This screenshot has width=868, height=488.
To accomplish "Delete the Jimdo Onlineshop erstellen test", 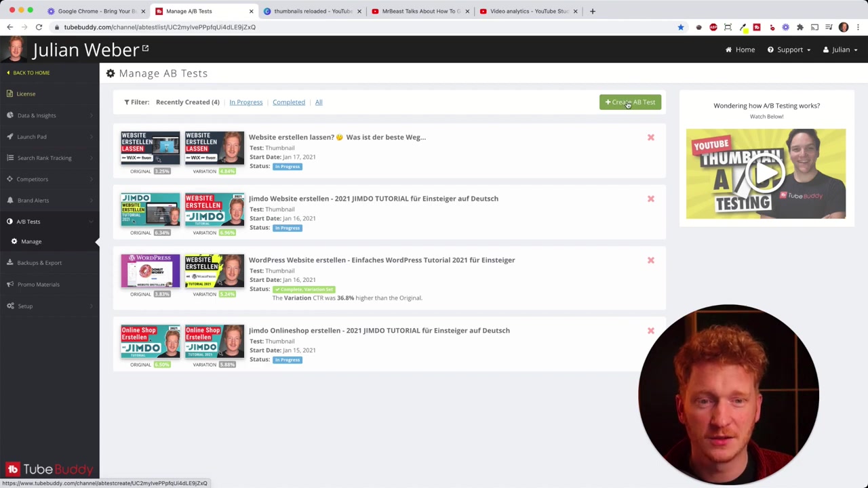I will point(650,331).
